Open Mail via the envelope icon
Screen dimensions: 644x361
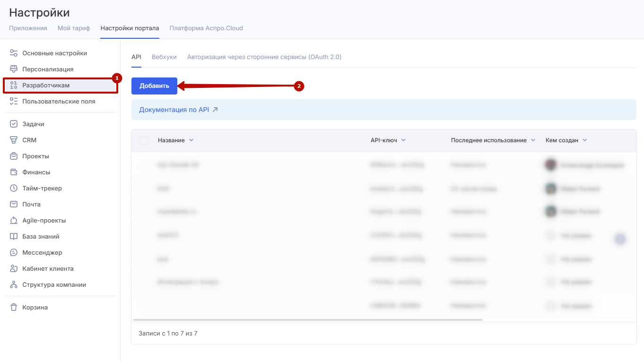tap(14, 205)
